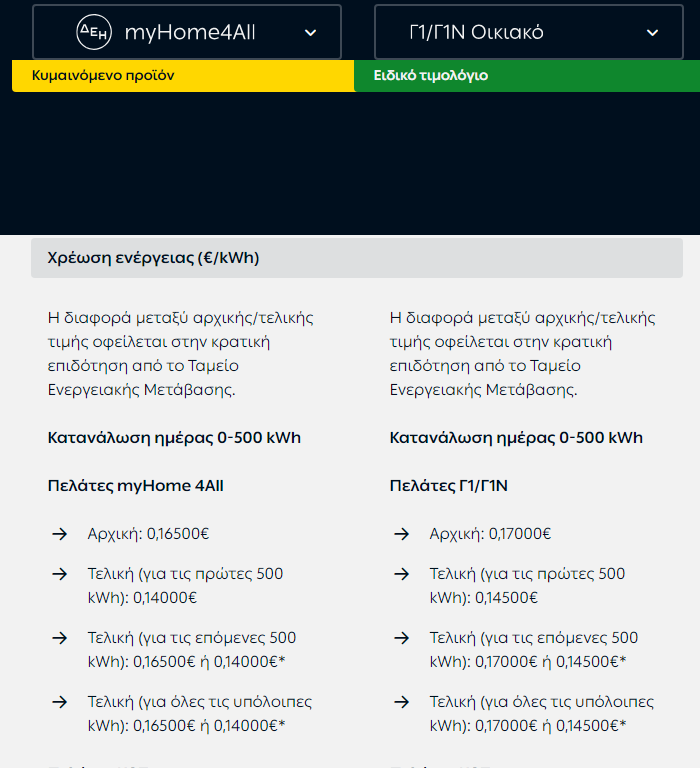Screen dimensions: 700x768
Task: Click the Χρέωση ενέργειας (€/kWh) header
Action: point(357,258)
